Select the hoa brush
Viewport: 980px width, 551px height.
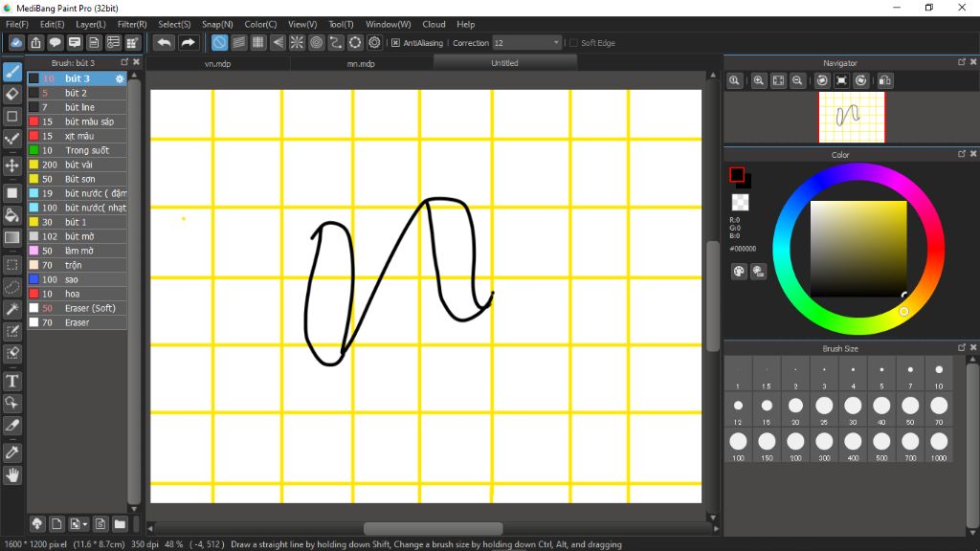(x=77, y=295)
